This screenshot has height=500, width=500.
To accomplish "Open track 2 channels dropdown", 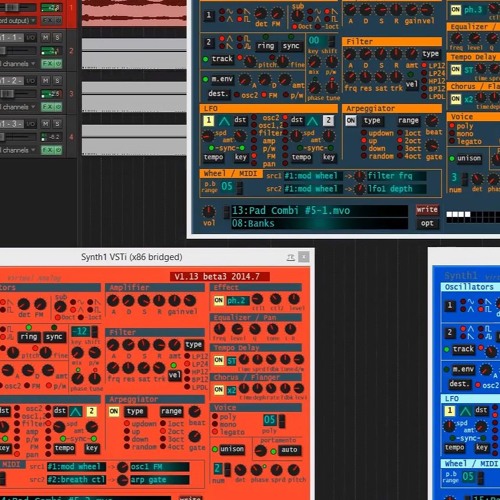I will 17,63.
